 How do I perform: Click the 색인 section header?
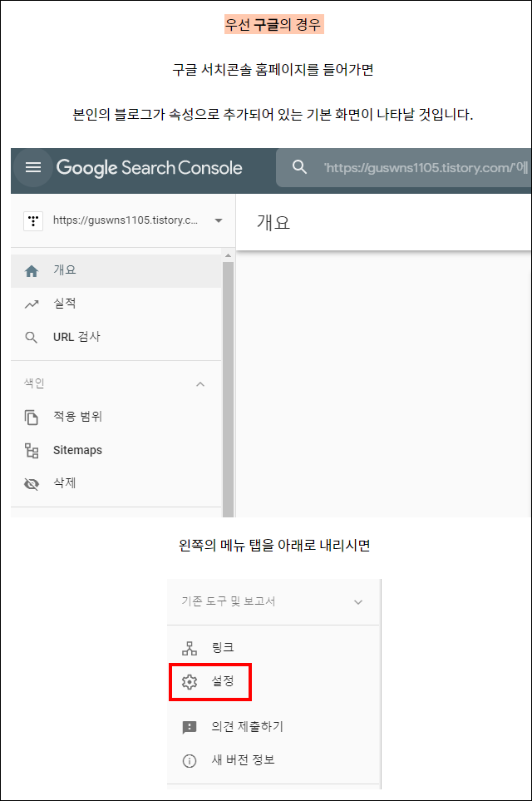(x=34, y=383)
